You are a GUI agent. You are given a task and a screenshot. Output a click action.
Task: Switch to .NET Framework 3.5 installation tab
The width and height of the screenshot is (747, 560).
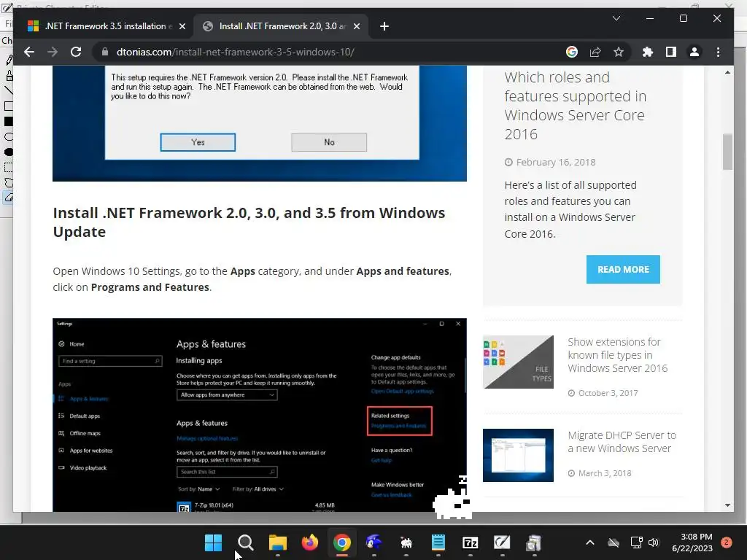point(105,26)
